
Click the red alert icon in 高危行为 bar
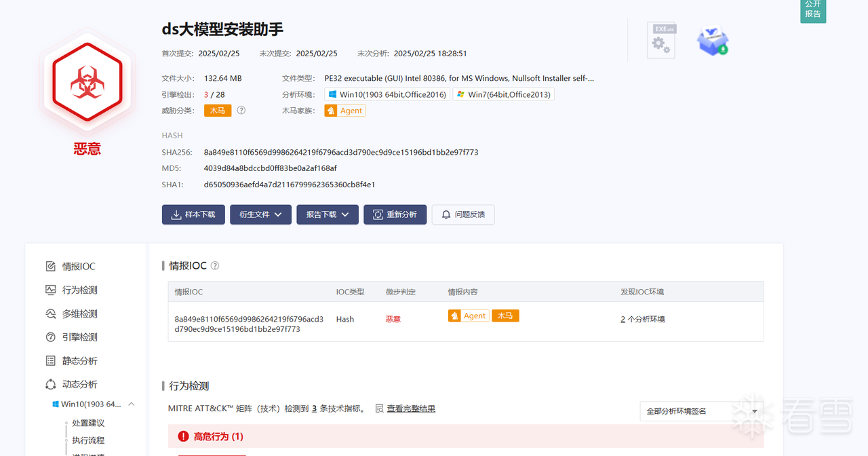pos(183,436)
